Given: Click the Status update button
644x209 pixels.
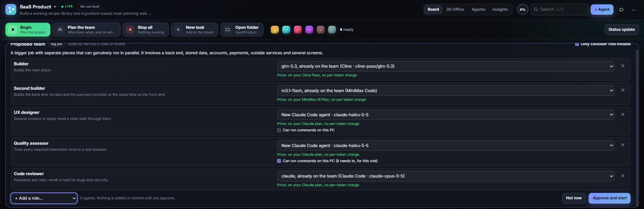Looking at the screenshot, I should tap(621, 29).
